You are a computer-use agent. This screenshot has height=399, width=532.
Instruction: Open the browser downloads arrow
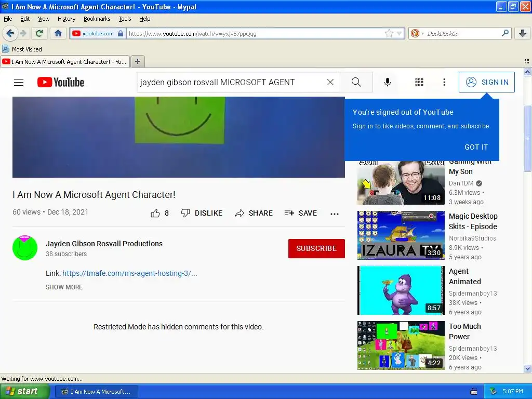[523, 33]
